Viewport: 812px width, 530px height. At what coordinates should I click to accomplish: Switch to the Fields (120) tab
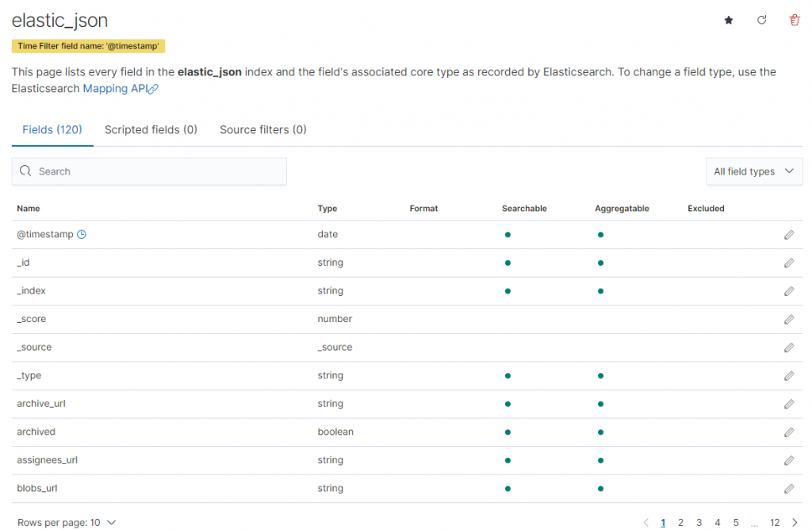coord(52,129)
